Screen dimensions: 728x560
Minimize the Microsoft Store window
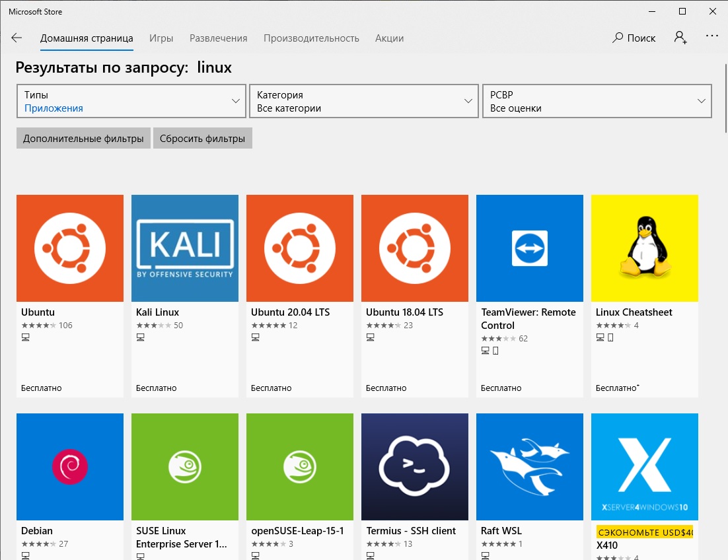coord(652,11)
